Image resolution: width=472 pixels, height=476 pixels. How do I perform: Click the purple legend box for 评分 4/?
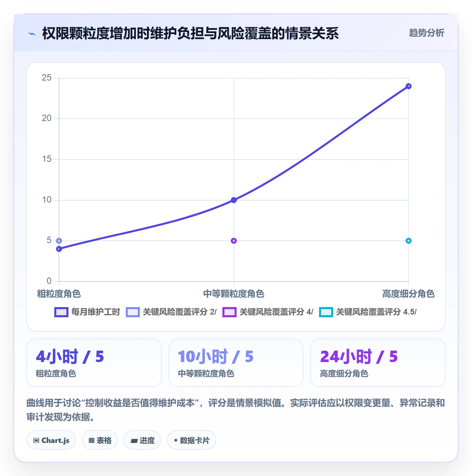(230, 312)
